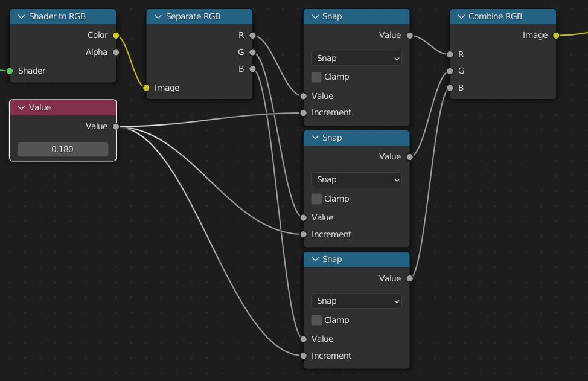
Task: Collapse the Shader to RGB node
Action: point(21,16)
